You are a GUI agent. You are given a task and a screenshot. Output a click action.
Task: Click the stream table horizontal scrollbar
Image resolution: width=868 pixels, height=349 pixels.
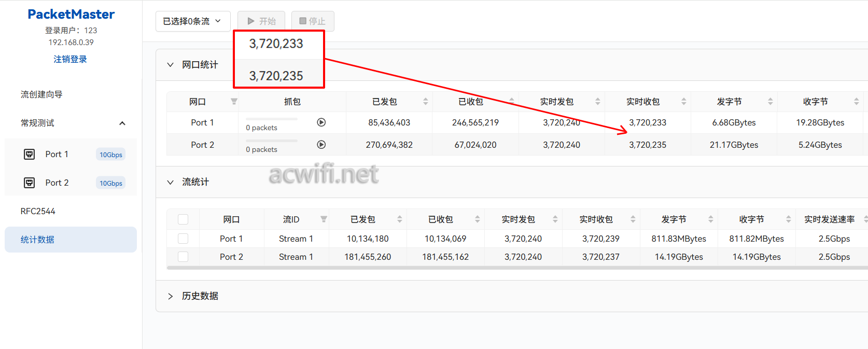[x=467, y=268]
